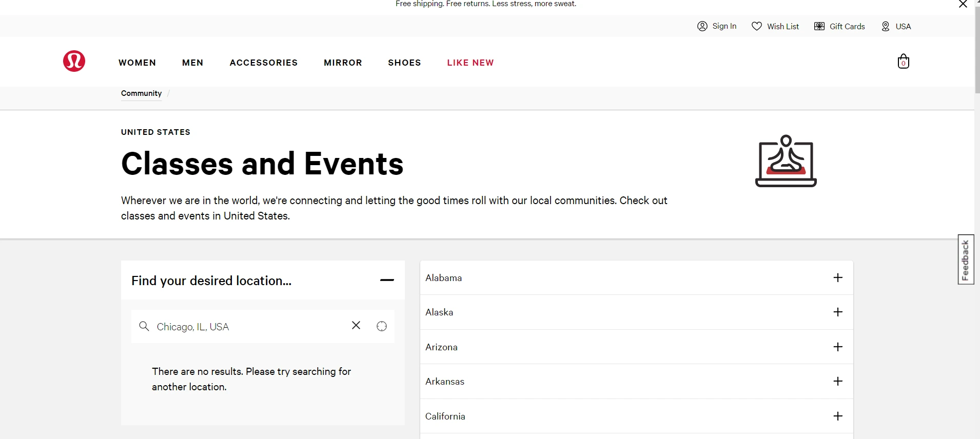The image size is (980, 439).
Task: Open the Feedback side tab
Action: [966, 260]
